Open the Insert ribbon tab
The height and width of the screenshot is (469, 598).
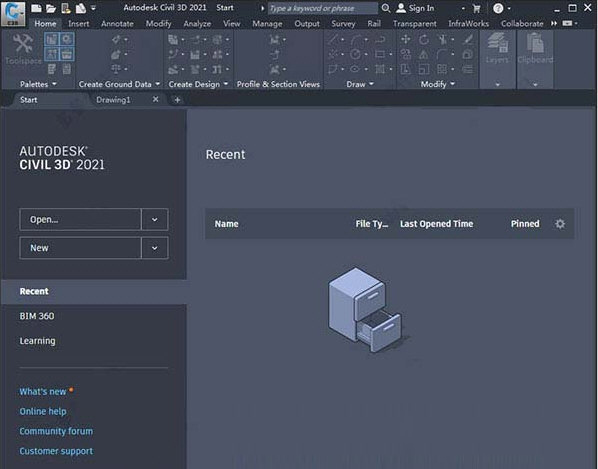[79, 24]
